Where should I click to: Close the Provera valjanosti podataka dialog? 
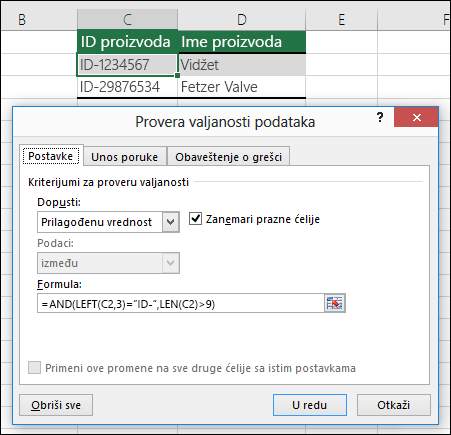[416, 117]
